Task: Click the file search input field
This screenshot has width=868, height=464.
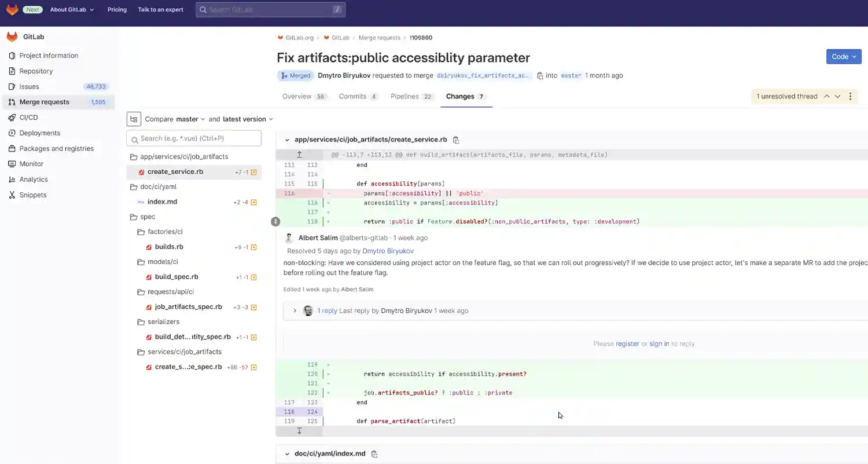Action: (194, 138)
